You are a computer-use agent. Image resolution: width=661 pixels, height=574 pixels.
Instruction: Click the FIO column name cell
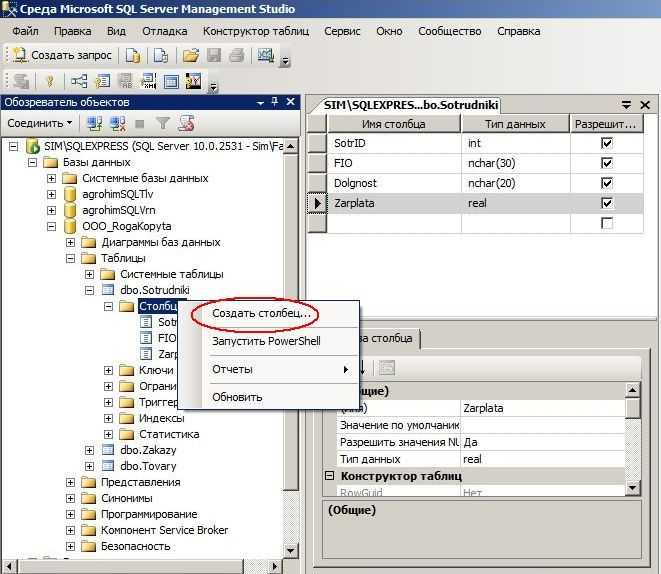pyautogui.click(x=394, y=162)
